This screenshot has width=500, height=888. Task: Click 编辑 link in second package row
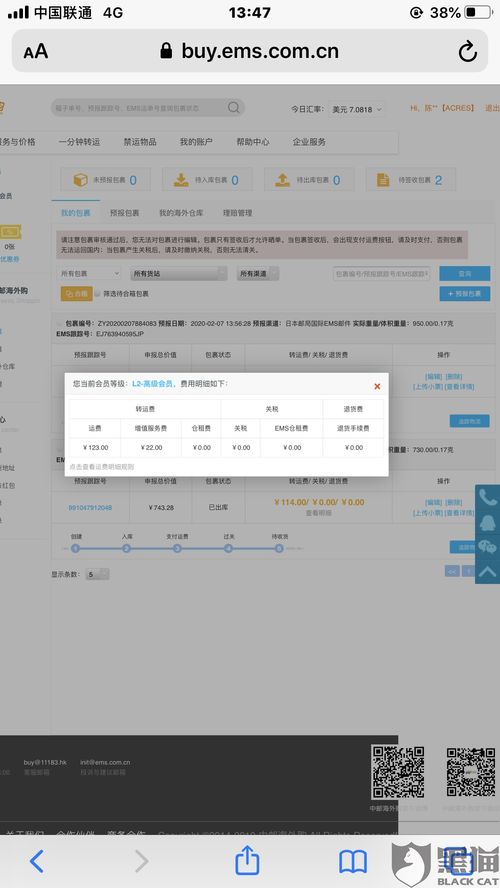coord(433,502)
